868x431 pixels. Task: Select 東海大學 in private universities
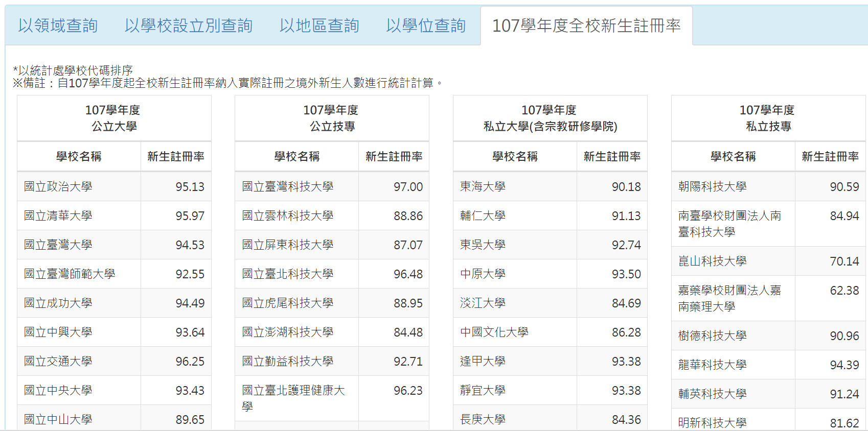tap(483, 186)
